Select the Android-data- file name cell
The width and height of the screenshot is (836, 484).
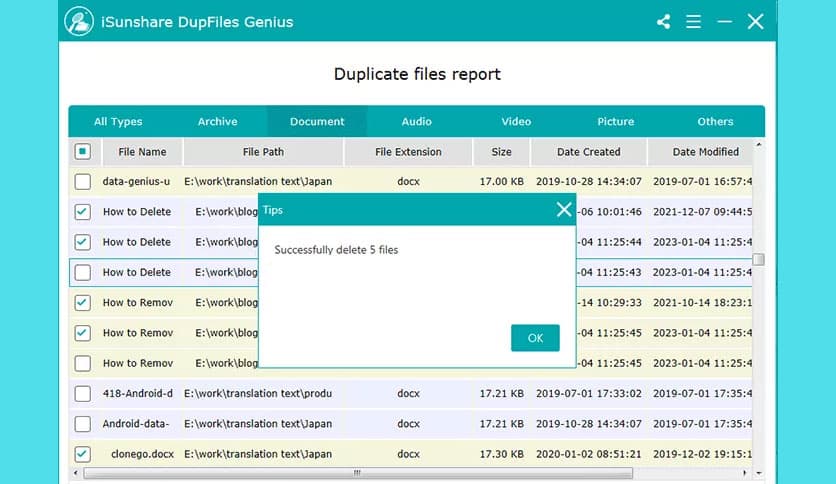pos(135,424)
